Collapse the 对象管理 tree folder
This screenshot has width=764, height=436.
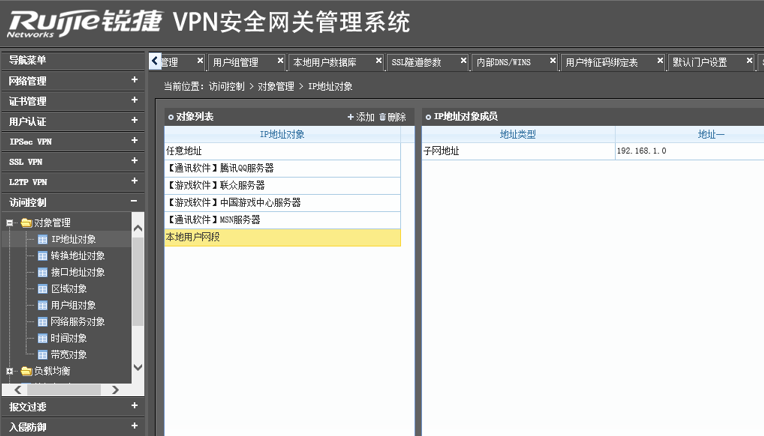(x=10, y=223)
